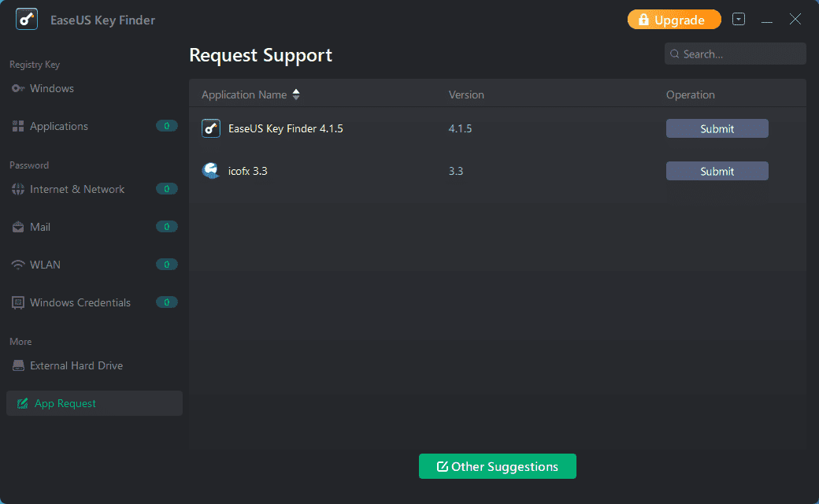Click the magnifier icon in Search box

click(675, 54)
